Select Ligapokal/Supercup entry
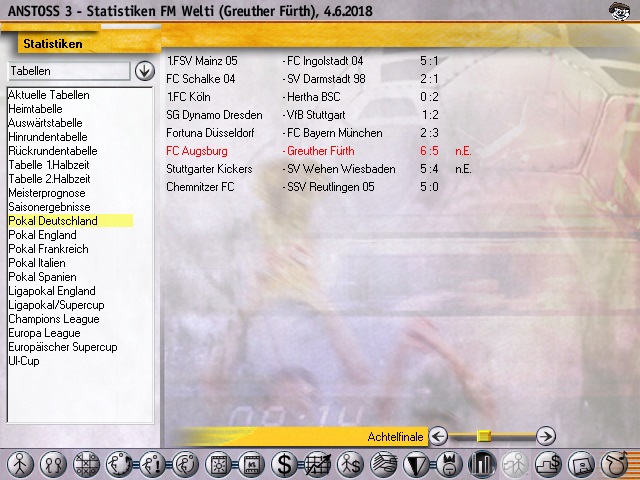Image resolution: width=640 pixels, height=480 pixels. coord(56,305)
